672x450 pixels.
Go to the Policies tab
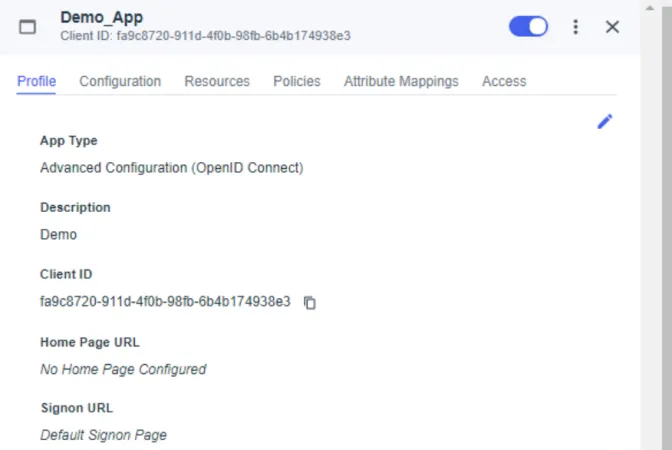(x=297, y=81)
